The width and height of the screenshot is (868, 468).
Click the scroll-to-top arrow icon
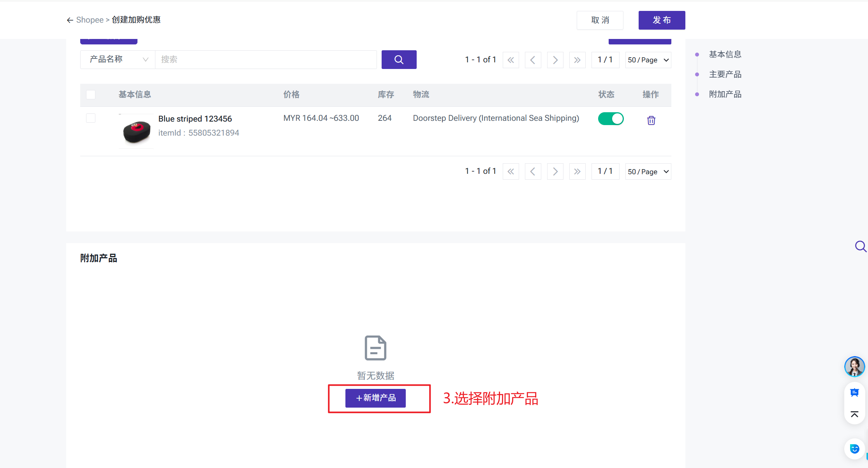[854, 414]
